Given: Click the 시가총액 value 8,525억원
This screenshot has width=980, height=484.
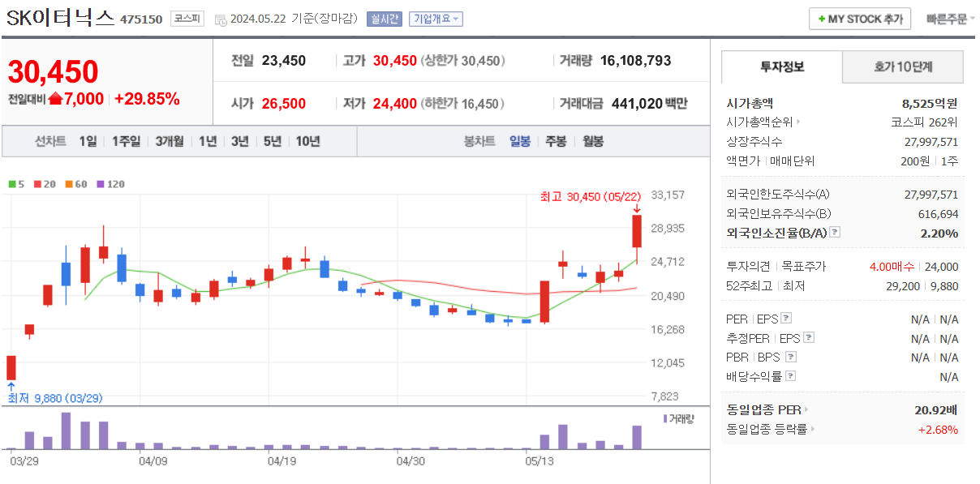Looking at the screenshot, I should (x=930, y=103).
